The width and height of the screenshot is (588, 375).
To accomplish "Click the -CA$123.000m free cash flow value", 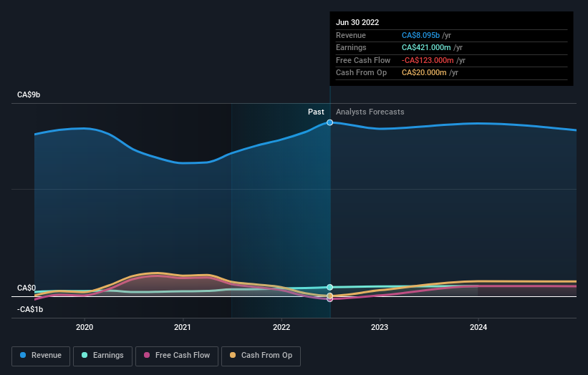I will pos(428,60).
